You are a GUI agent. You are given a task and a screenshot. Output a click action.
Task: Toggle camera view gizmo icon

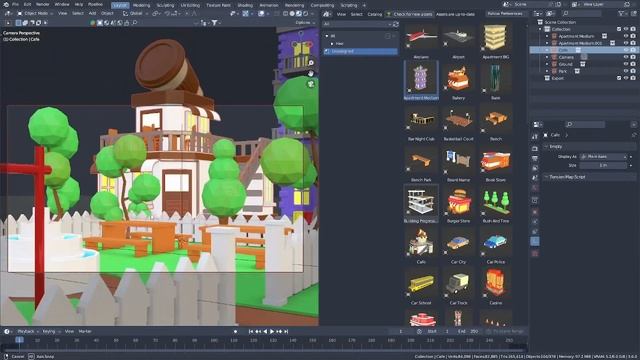pos(311,84)
